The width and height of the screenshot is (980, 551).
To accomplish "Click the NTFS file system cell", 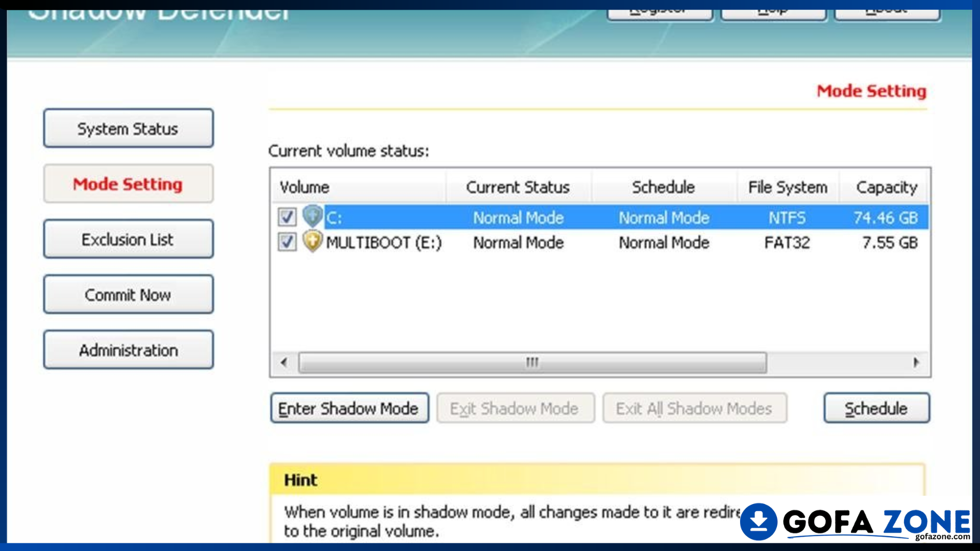I will click(x=787, y=218).
